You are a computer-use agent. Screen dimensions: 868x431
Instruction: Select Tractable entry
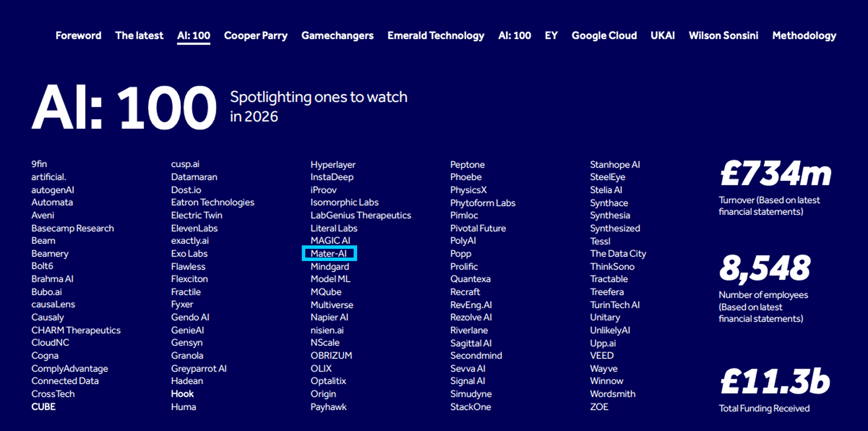(x=609, y=279)
